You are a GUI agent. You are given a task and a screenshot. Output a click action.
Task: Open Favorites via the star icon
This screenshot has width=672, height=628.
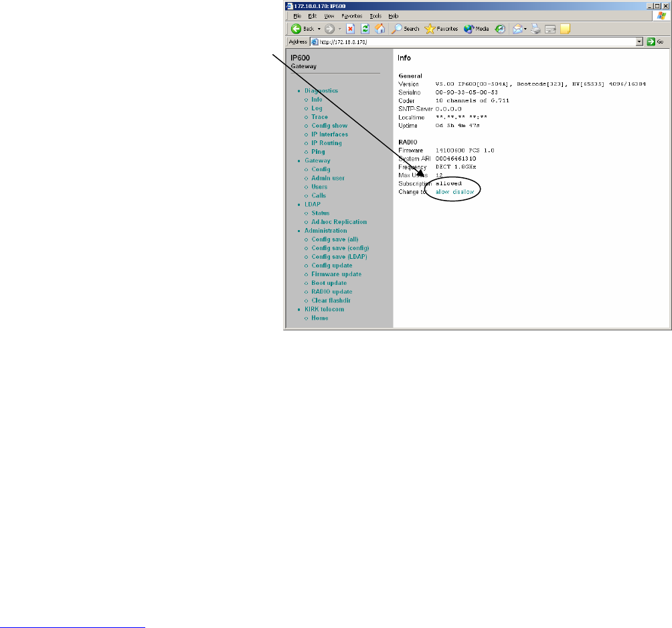pos(430,29)
